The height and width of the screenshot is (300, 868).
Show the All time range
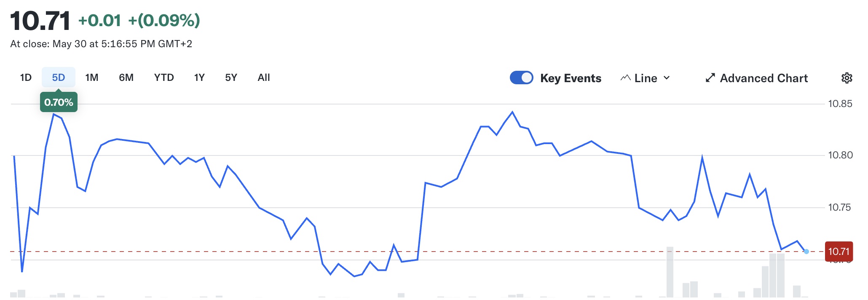point(264,78)
